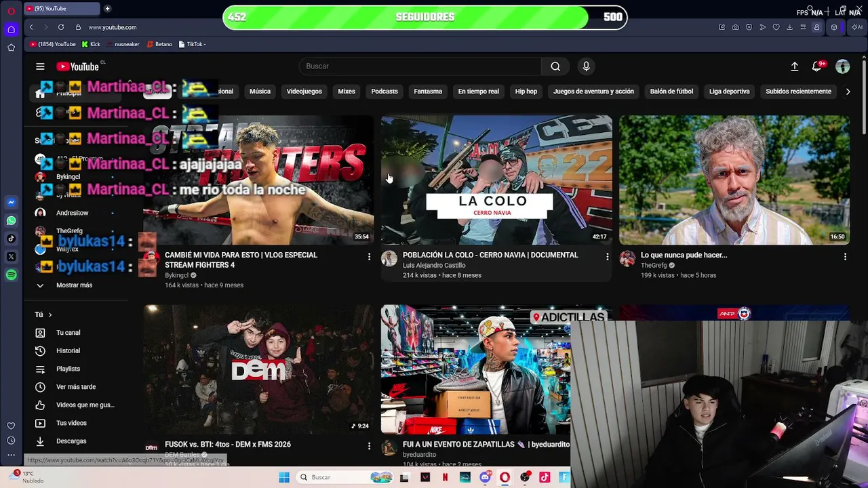
Task: Open 'Descargas' in YouTube sidebar
Action: point(71,441)
